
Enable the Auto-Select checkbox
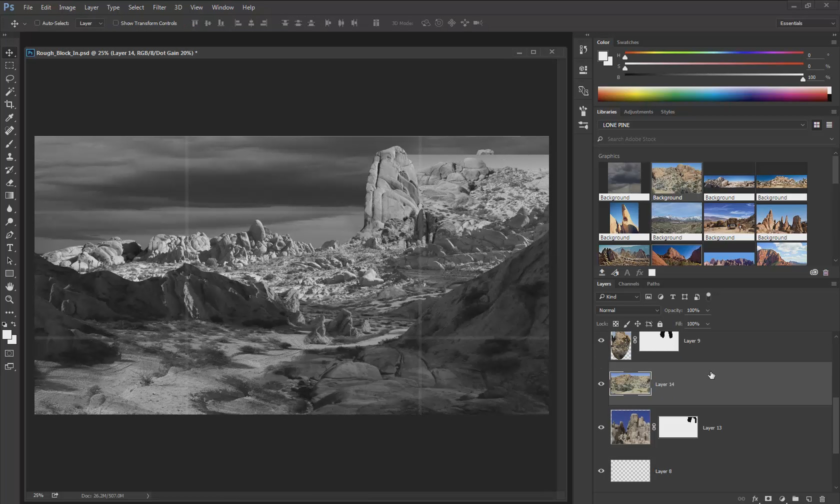[37, 23]
